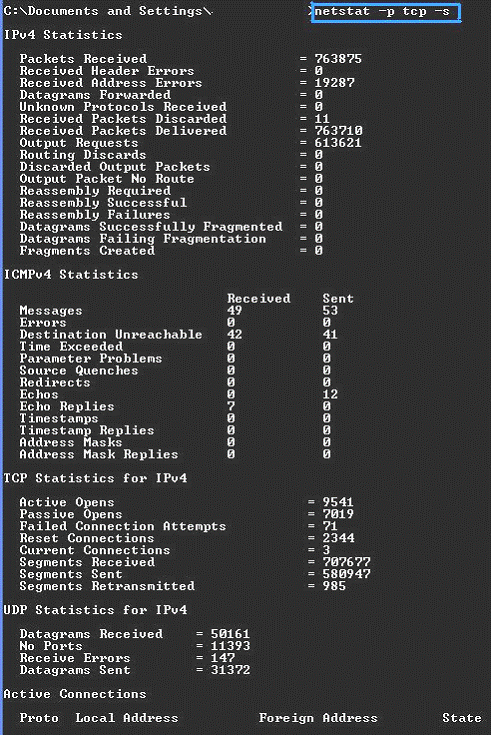Screen dimensions: 491x735
Task: Click the State column header
Action: pos(462,718)
